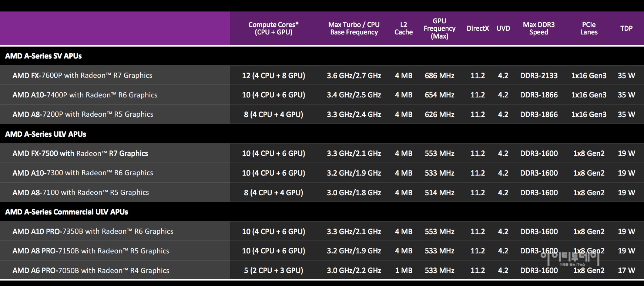Click the Korean watermark logo

570,257
